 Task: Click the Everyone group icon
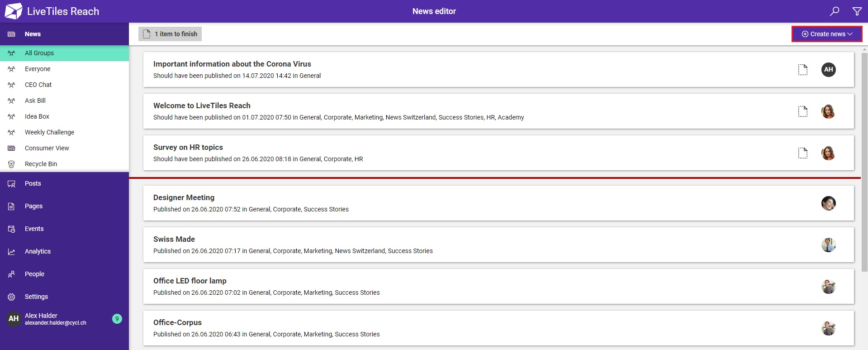point(11,69)
